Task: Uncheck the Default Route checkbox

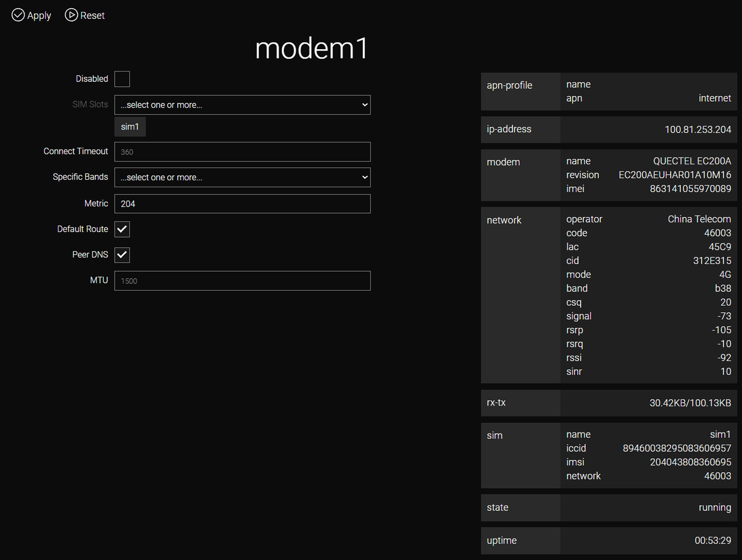Action: pos(122,229)
